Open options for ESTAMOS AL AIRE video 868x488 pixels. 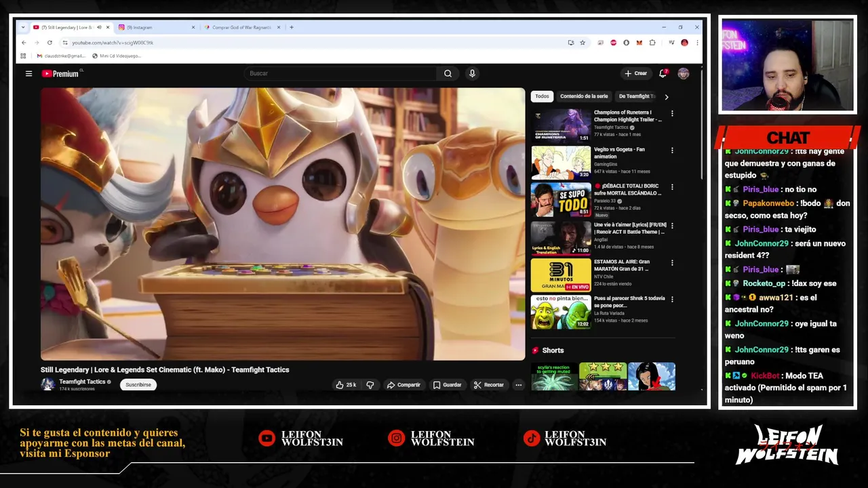pyautogui.click(x=672, y=262)
